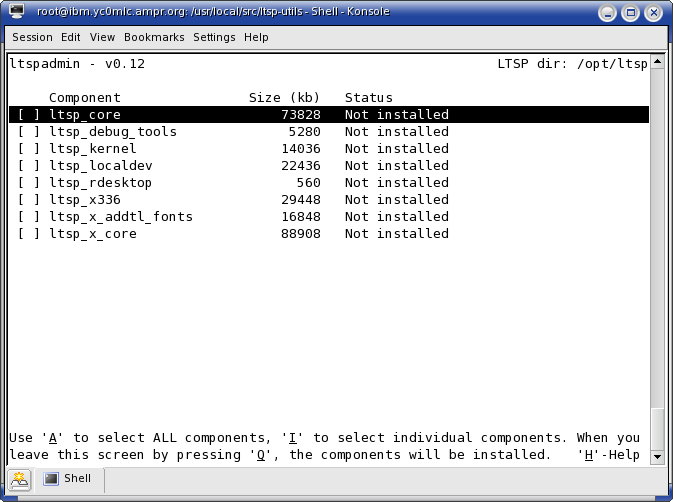This screenshot has height=502, width=673.
Task: Toggle the ltsp_rdesktop checkbox
Action: tap(29, 183)
